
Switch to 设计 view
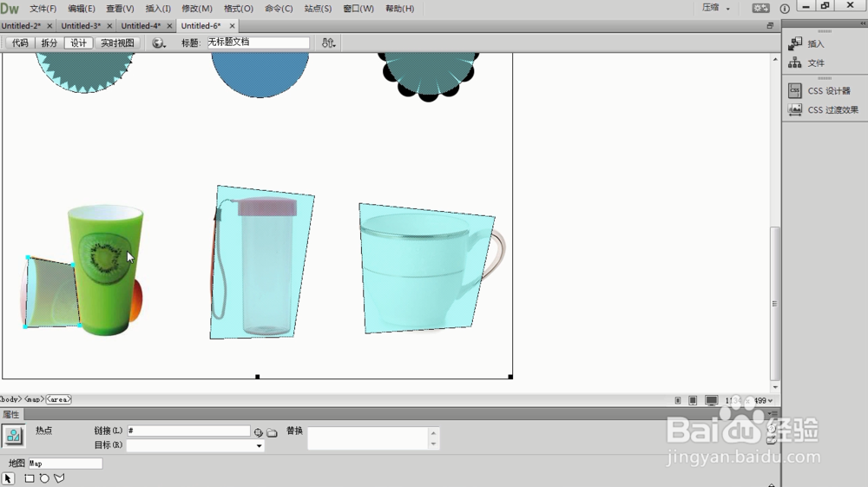[79, 43]
